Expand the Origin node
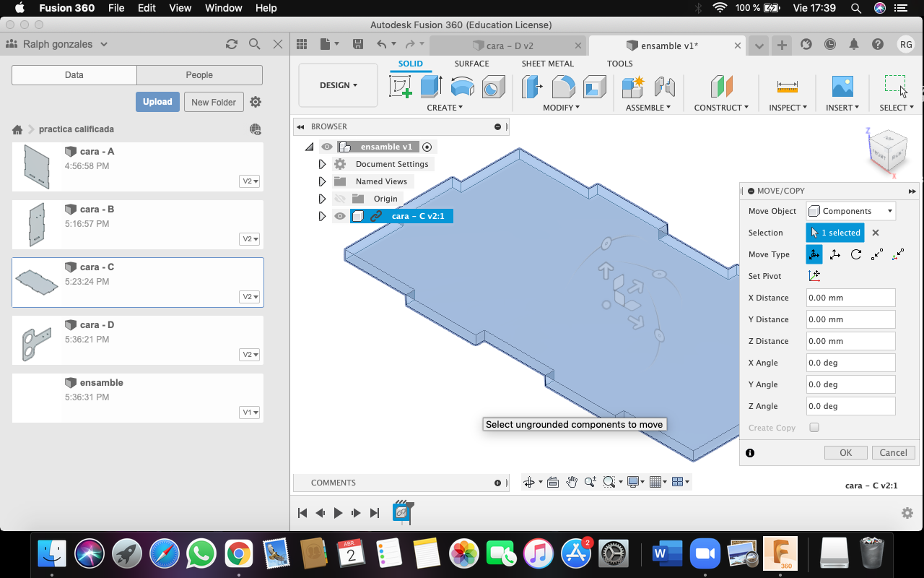 [x=322, y=199]
